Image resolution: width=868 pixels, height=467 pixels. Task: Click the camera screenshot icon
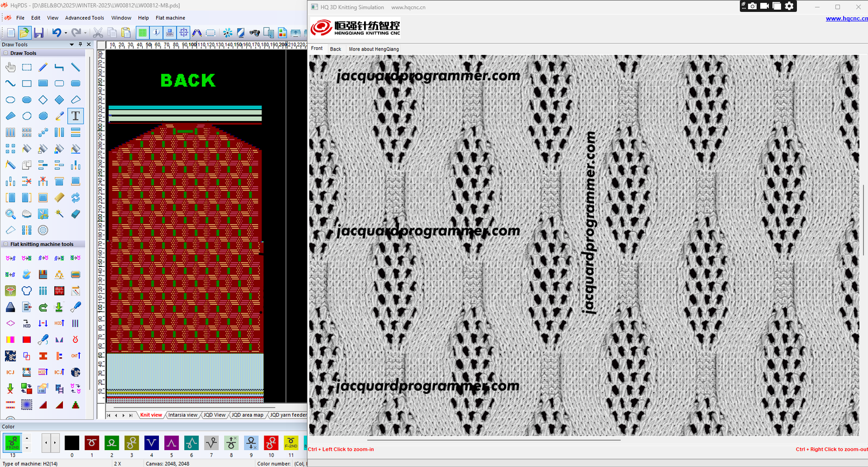752,6
